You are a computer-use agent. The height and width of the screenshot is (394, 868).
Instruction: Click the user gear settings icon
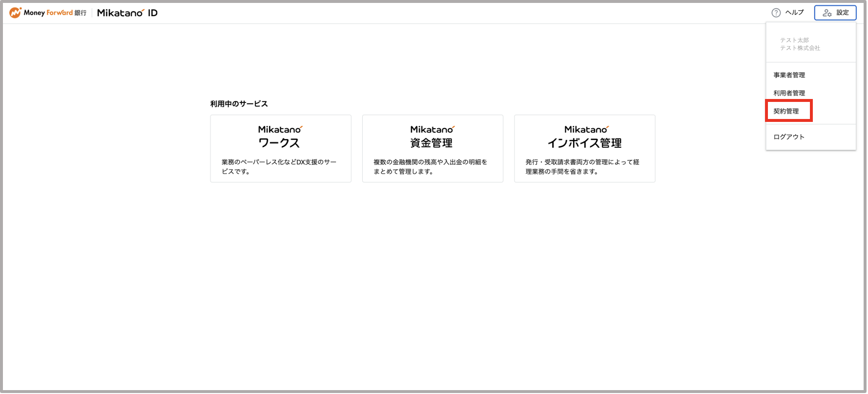pos(827,13)
